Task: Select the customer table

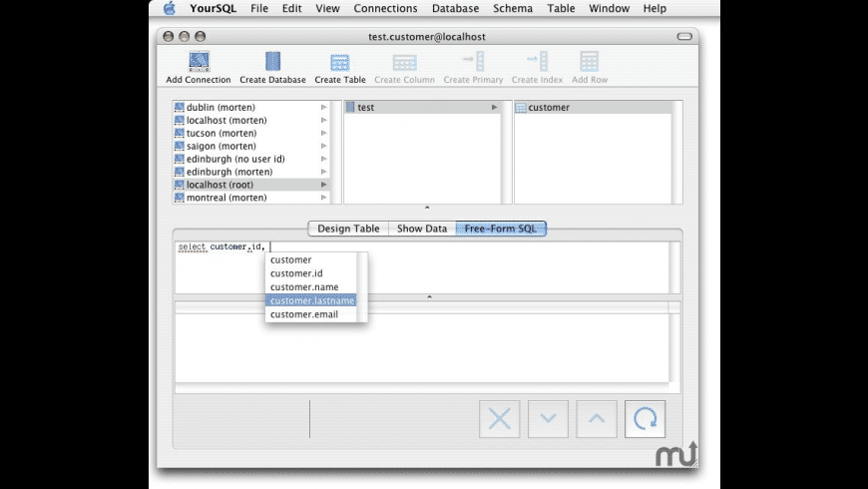Action: pos(593,108)
